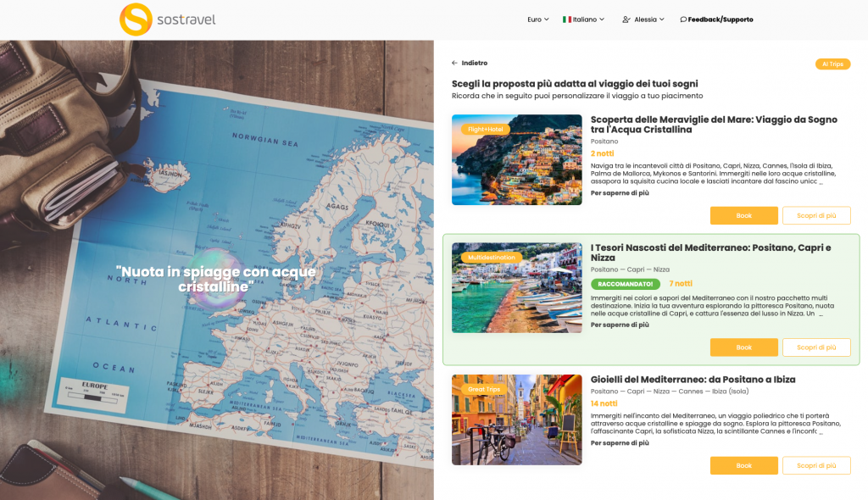
Task: Click the RACCOMANDATO! label
Action: click(x=624, y=284)
